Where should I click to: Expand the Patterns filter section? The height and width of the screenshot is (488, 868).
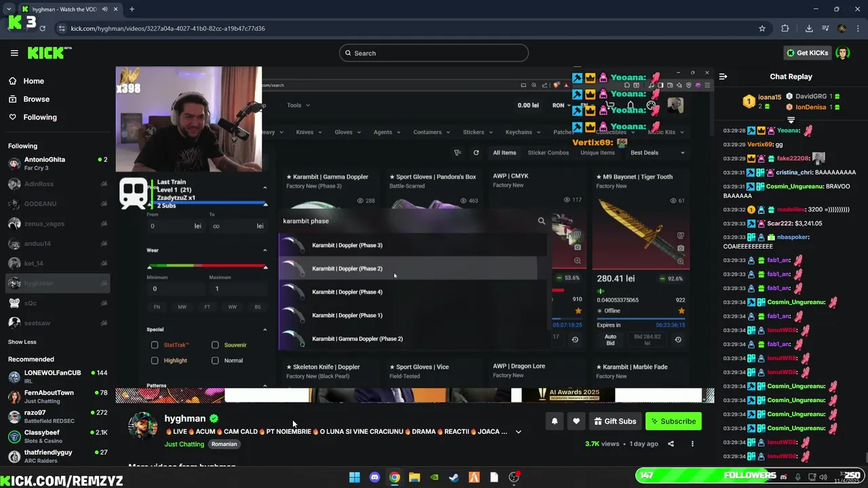point(265,386)
